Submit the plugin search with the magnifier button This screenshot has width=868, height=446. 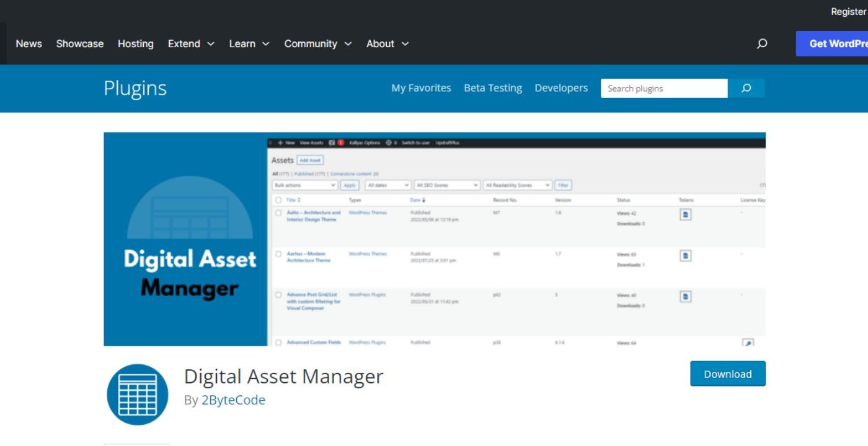746,89
